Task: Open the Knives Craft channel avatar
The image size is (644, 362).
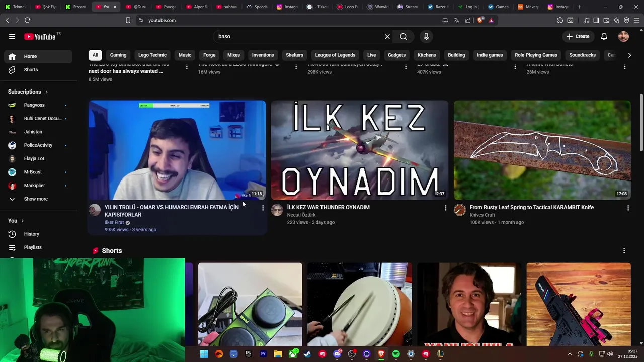Action: 460,210
